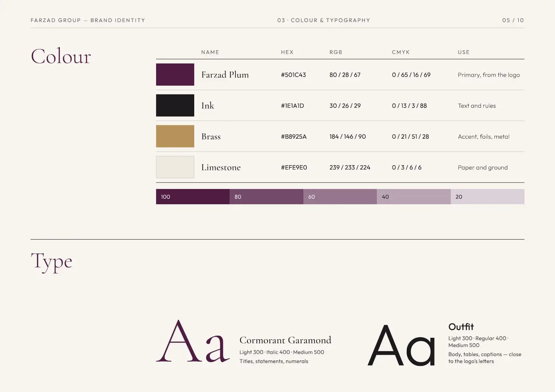Click 'Light 300 · Italic 400 · Medium 500' weights
The width and height of the screenshot is (555, 392).
[282, 352]
